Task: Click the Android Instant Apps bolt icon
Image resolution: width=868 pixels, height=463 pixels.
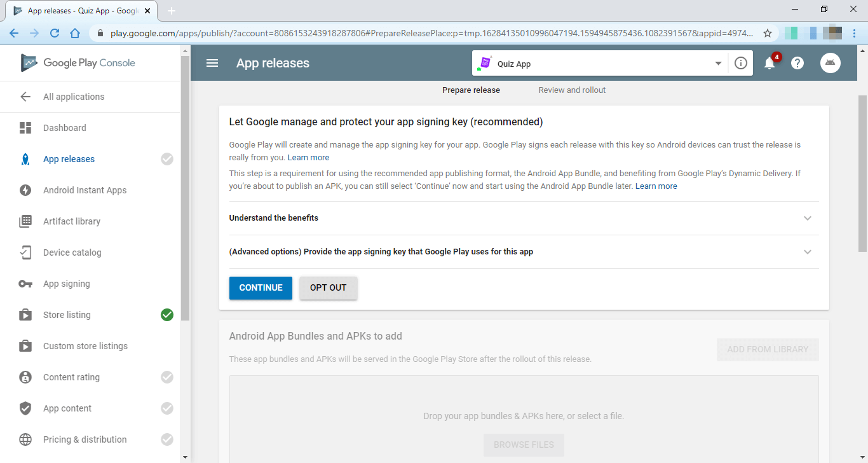Action: point(25,190)
